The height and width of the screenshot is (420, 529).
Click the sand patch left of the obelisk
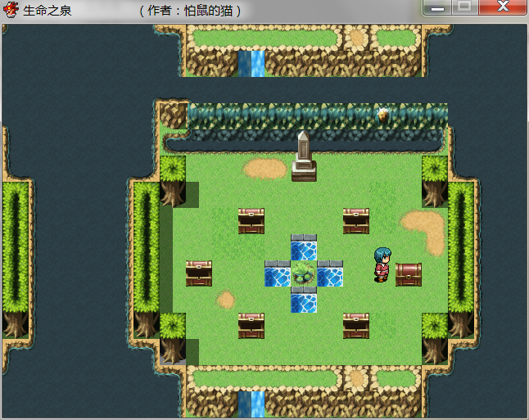click(264, 169)
